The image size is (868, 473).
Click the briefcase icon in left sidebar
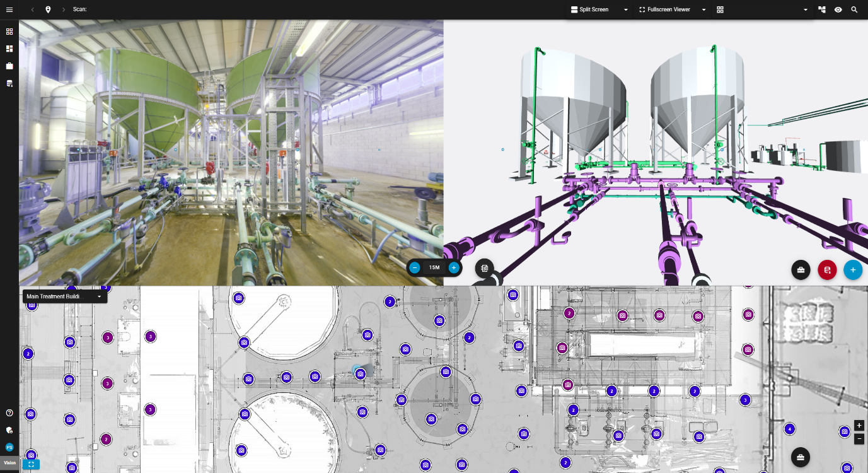(9, 66)
